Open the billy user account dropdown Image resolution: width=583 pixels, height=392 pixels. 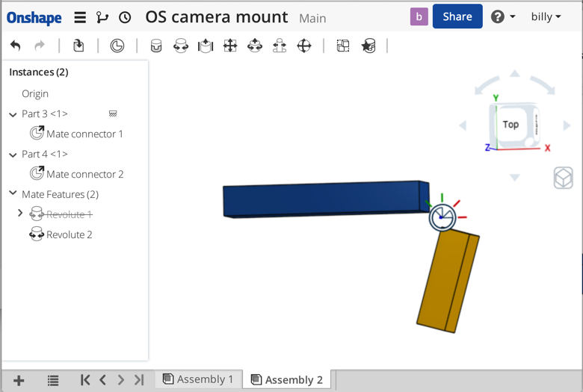tap(546, 16)
